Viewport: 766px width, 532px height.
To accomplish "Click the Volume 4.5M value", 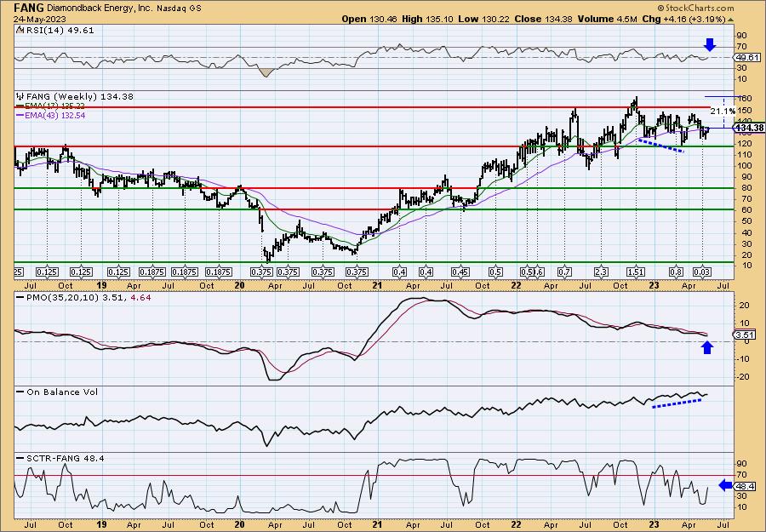I will [607, 19].
